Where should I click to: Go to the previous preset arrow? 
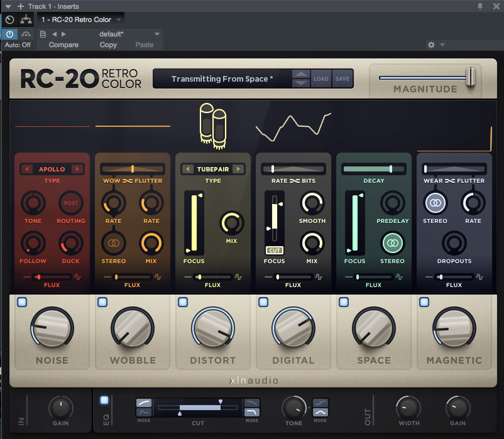tap(54, 34)
